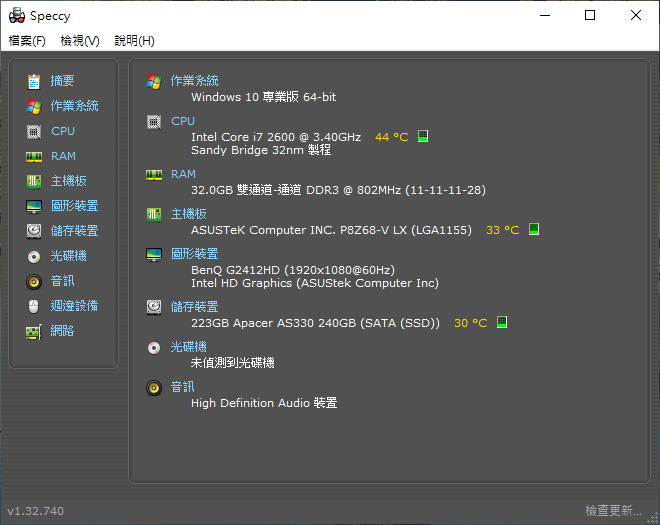660x525 pixels.
Task: Click 主機板 heading link in summary
Action: [x=189, y=214]
